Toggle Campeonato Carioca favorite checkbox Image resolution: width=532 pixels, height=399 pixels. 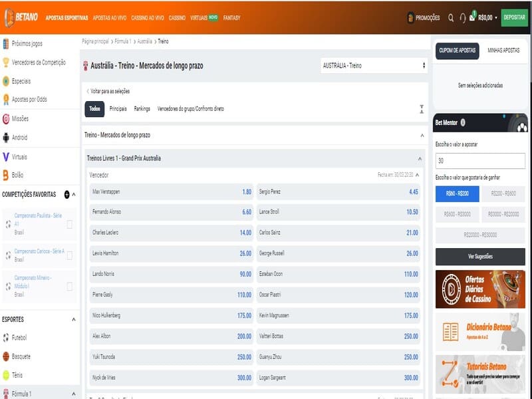(x=70, y=255)
